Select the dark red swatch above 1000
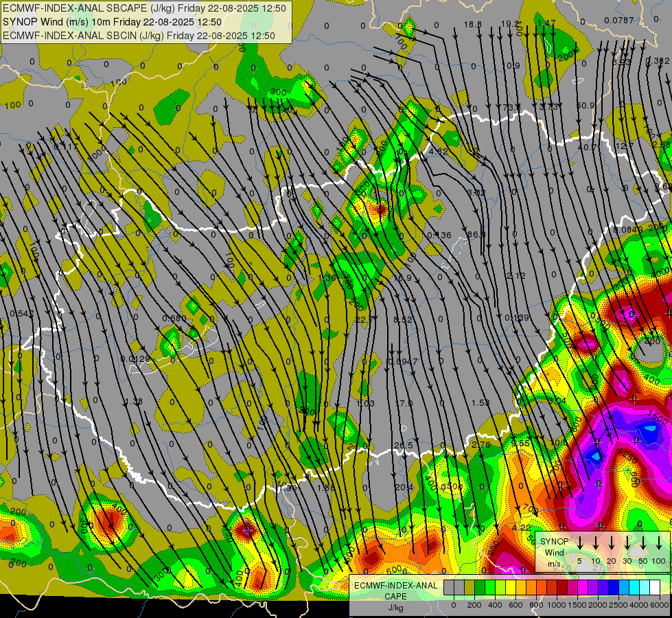 (x=562, y=587)
